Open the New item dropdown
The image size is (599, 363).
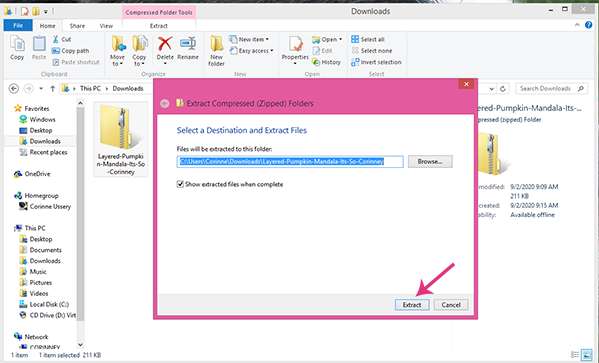click(x=249, y=39)
